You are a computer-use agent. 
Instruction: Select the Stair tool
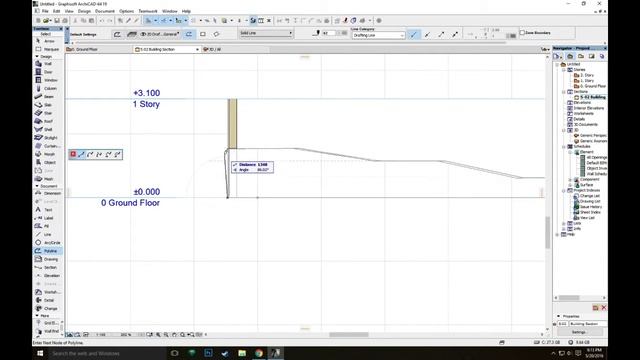[48, 113]
